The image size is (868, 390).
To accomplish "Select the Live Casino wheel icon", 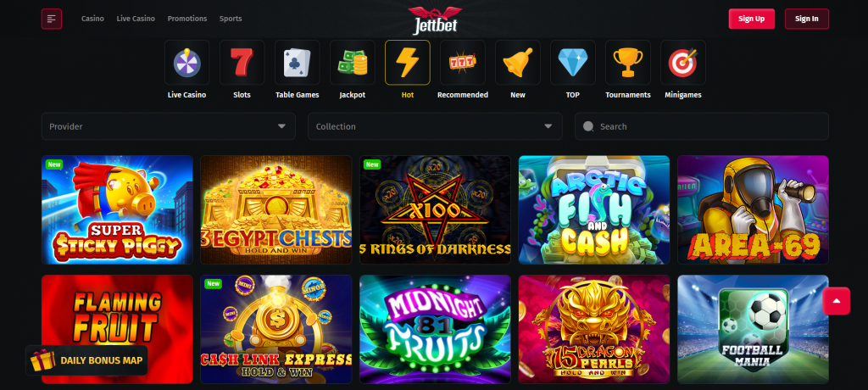I will [187, 63].
